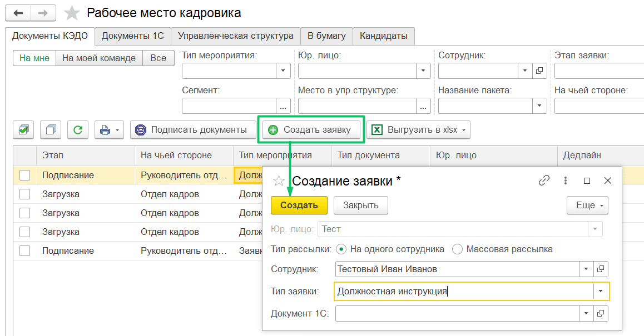
Task: Switch to Документы 1С tab
Action: 133,36
